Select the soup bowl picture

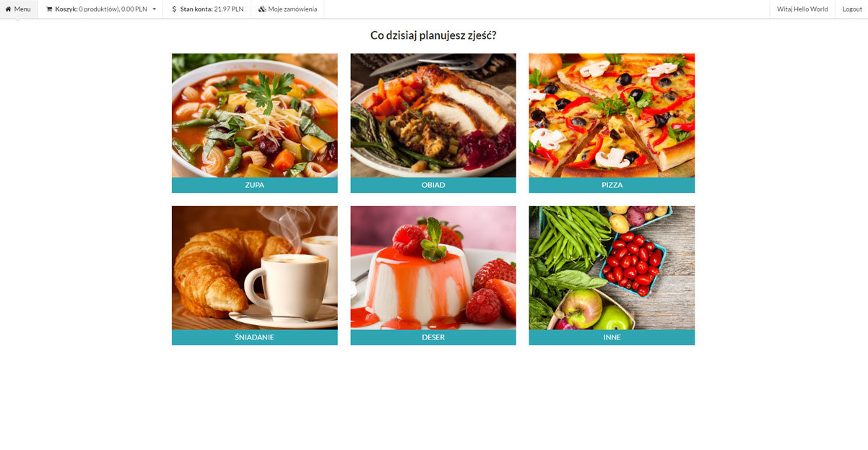[x=254, y=116]
